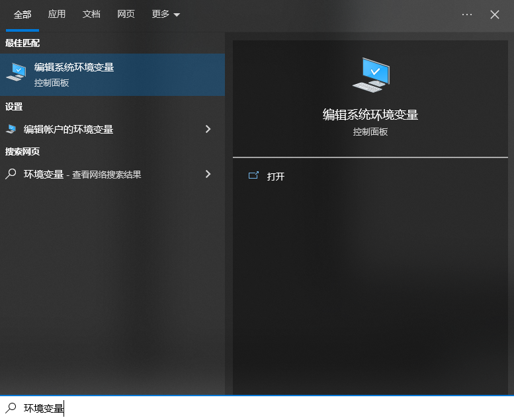Click the 搜索网页 section header

point(22,151)
